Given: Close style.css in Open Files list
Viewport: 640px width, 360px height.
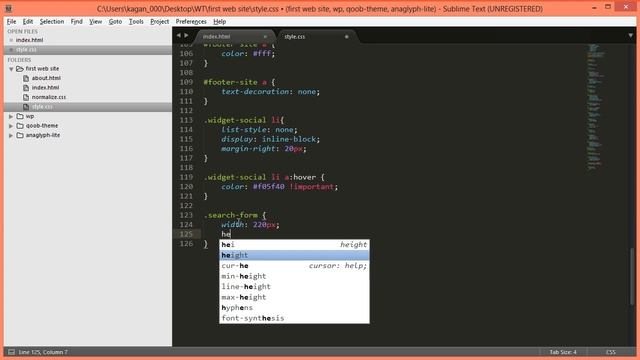Looking at the screenshot, I should pyautogui.click(x=11, y=49).
